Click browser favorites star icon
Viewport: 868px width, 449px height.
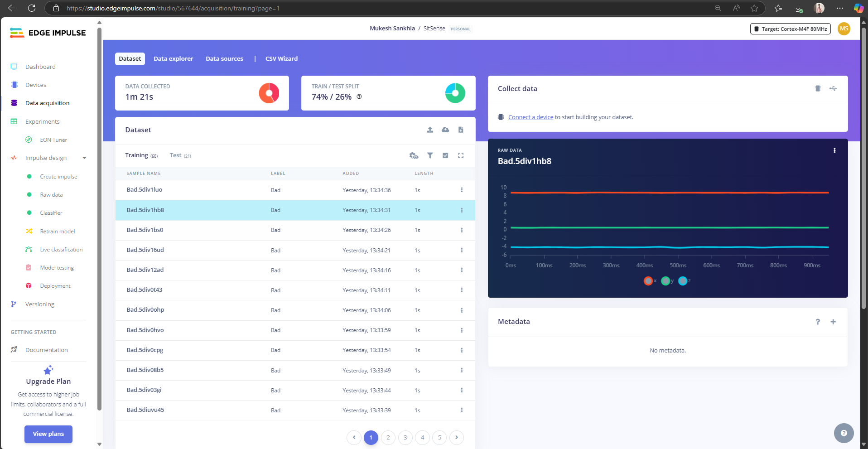point(754,8)
